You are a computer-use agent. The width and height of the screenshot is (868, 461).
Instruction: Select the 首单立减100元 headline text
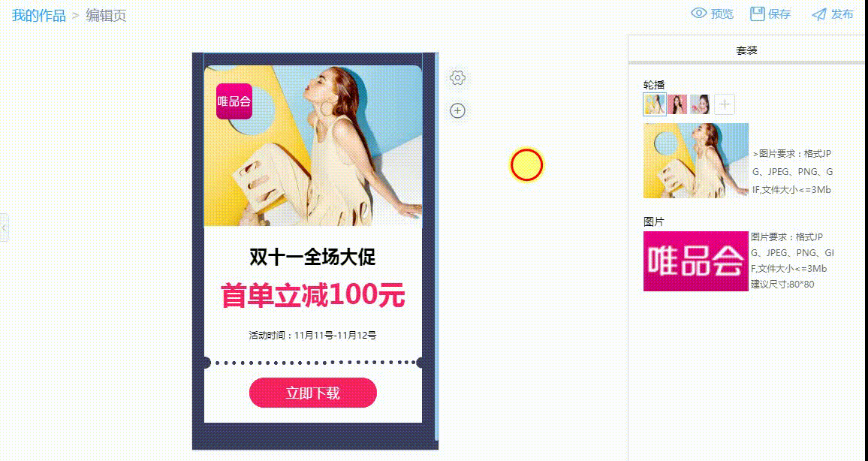(313, 295)
